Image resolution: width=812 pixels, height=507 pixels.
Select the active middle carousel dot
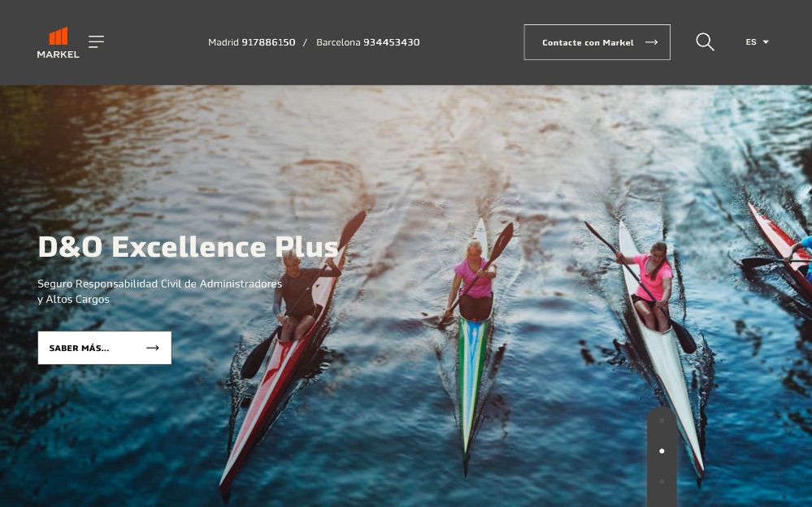[662, 451]
